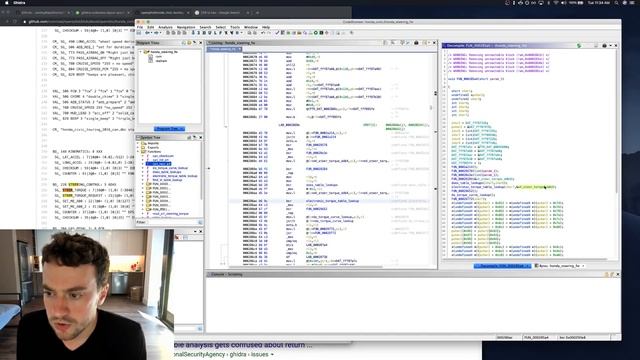Open the Navigation menu
The image size is (640, 360).
186,27
